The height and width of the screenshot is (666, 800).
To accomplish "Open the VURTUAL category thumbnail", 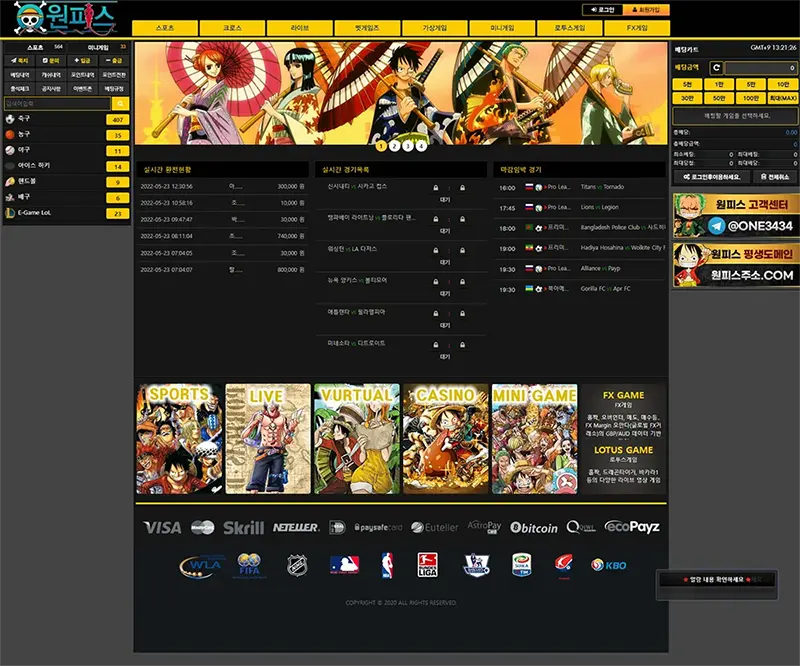I will click(x=357, y=439).
